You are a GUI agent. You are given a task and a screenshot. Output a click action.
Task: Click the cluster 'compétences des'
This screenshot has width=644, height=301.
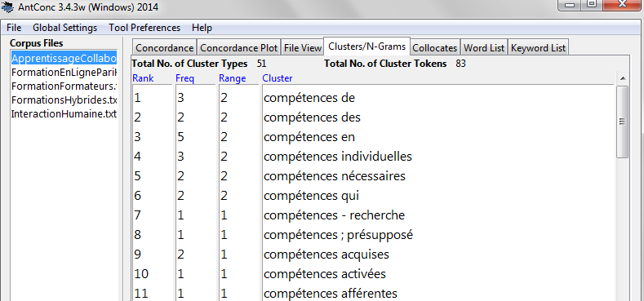click(x=312, y=117)
